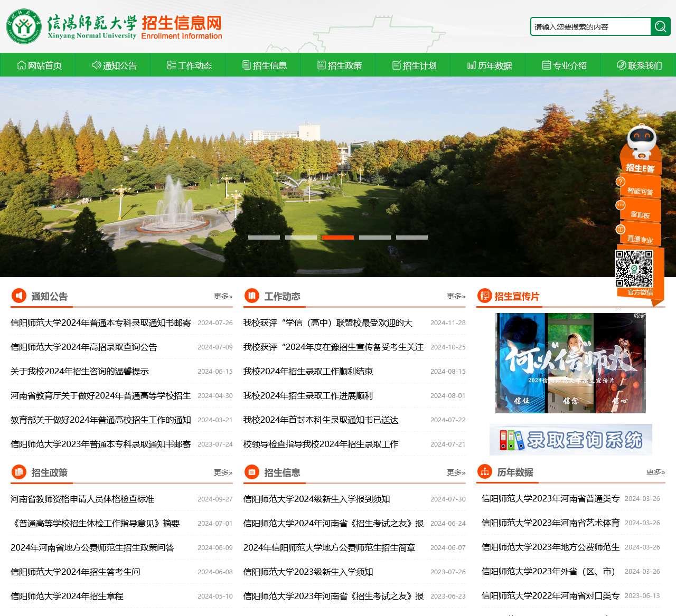676x616 pixels.
Task: Click the 通知公告 section speaker icon
Action: pyautogui.click(x=19, y=296)
